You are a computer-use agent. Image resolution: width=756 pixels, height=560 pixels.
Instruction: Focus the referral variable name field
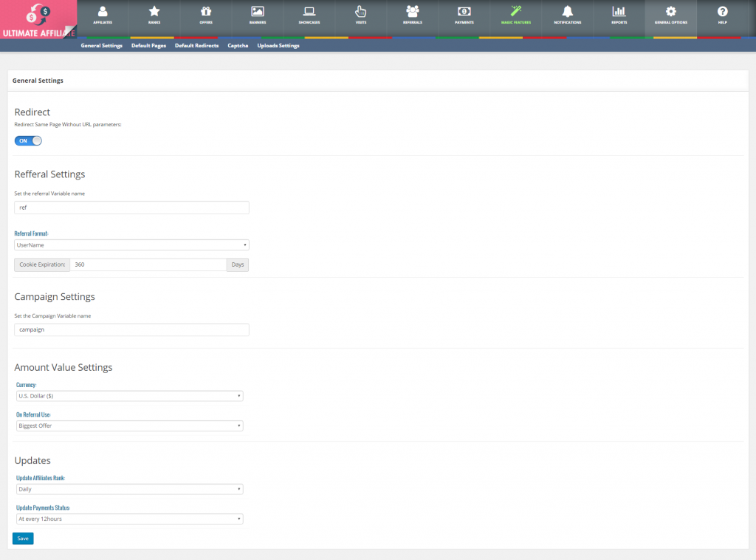point(131,208)
